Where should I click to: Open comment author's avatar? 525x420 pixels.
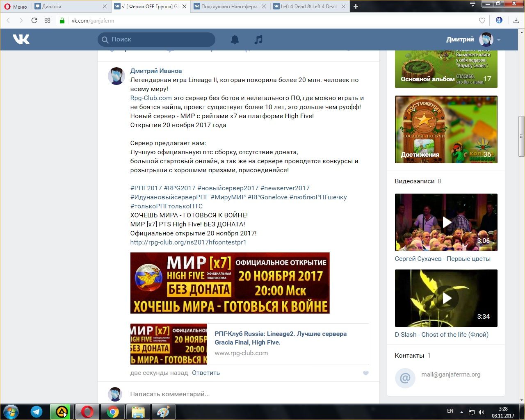[116, 76]
